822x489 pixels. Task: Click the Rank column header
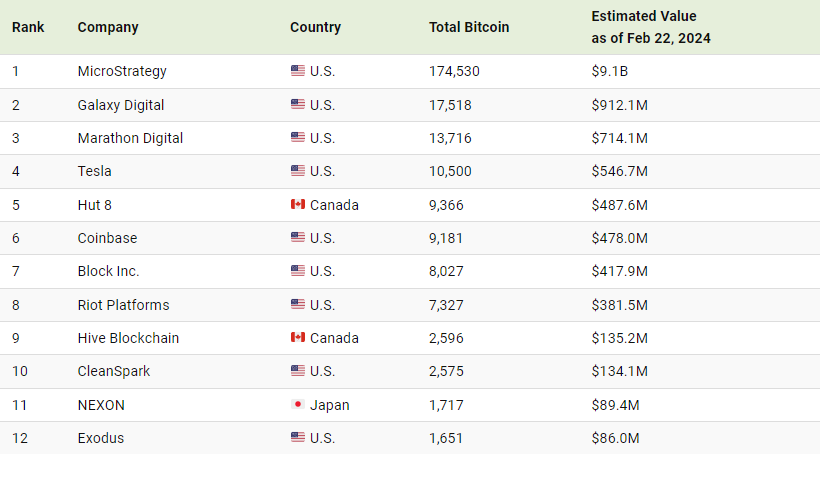[28, 27]
